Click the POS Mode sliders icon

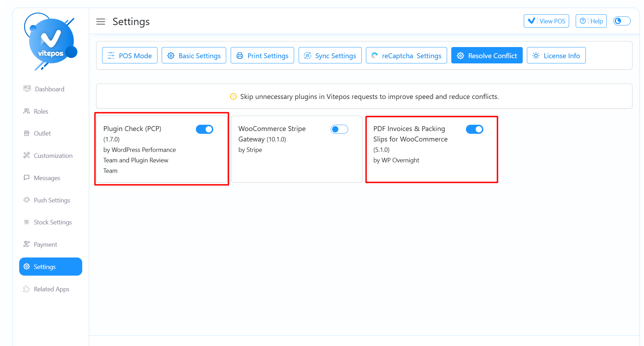pos(111,55)
